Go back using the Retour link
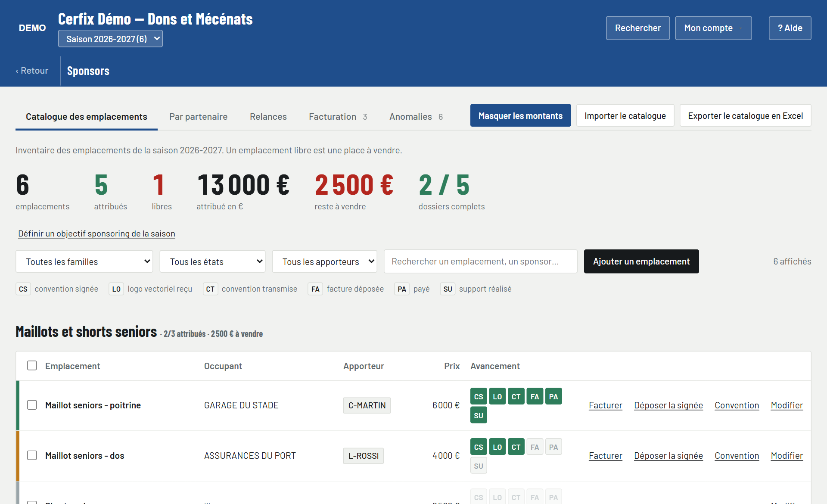This screenshot has height=504, width=827. coord(32,71)
